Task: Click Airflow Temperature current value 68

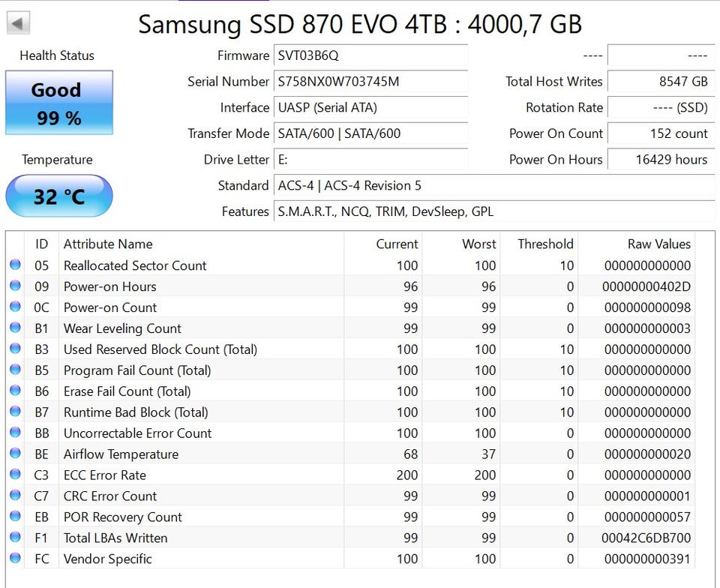Action: pyautogui.click(x=410, y=454)
